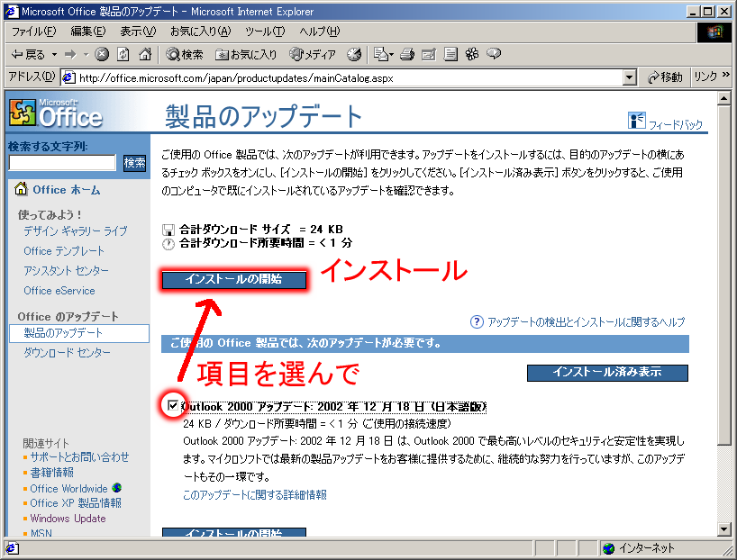Open the アシスタント センター link
The width and height of the screenshot is (737, 560).
click(66, 271)
